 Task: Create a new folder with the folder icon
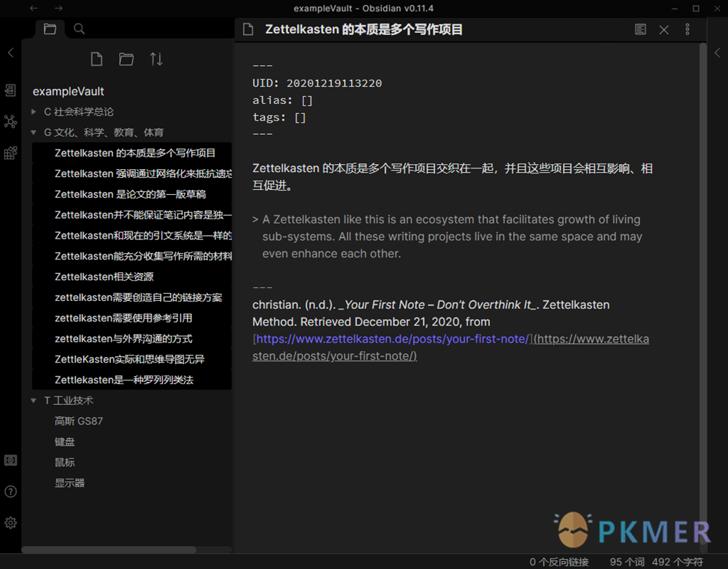126,59
